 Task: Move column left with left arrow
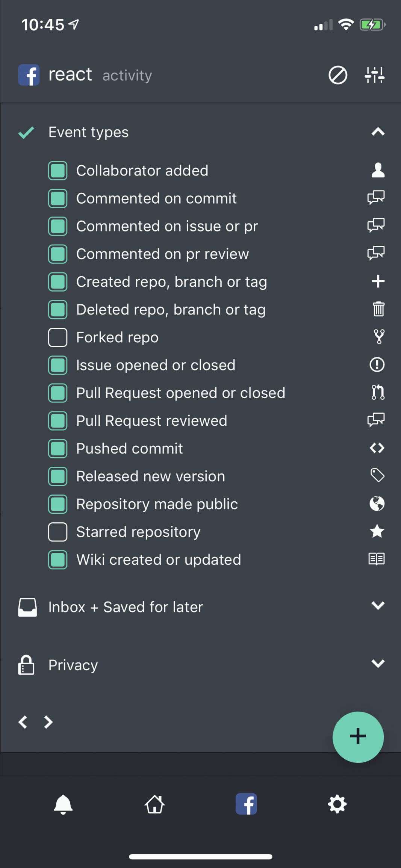[23, 722]
